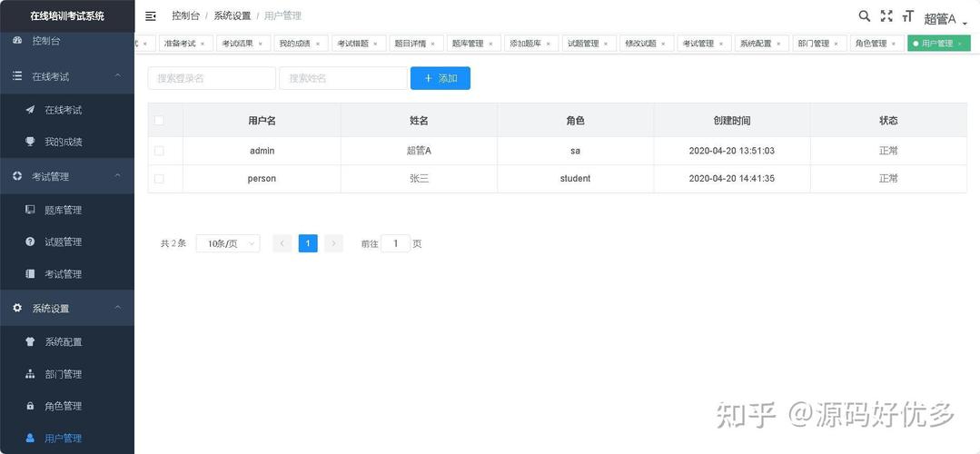Click 系统设置 breadcrumb link

point(232,16)
